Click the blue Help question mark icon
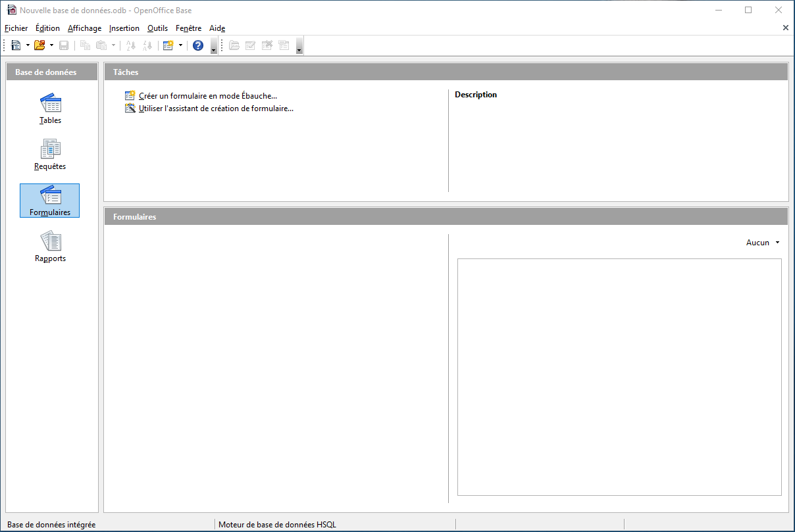 tap(198, 45)
